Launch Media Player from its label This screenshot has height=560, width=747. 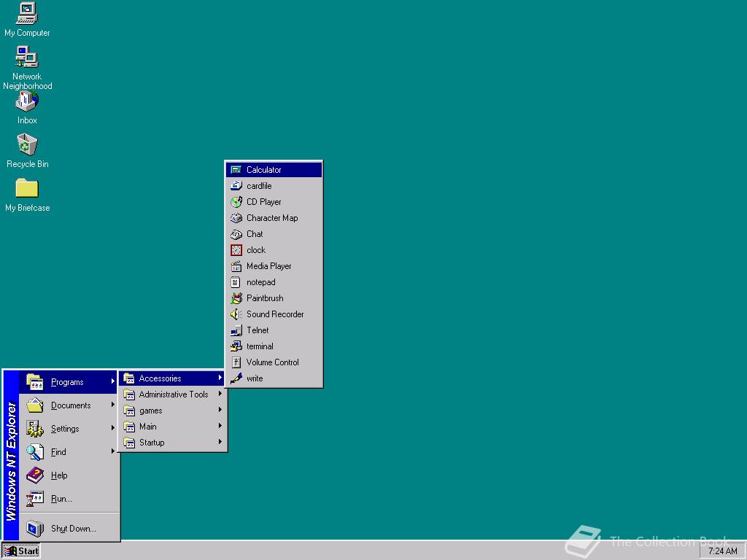click(268, 266)
